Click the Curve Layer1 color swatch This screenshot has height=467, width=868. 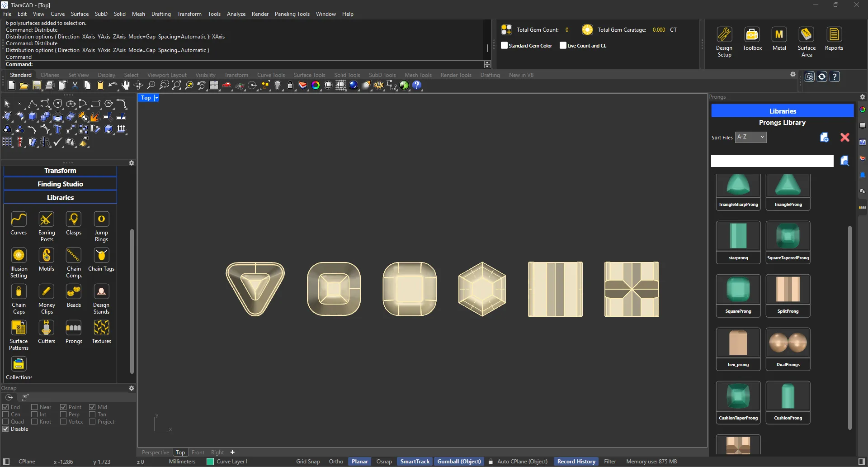point(210,462)
